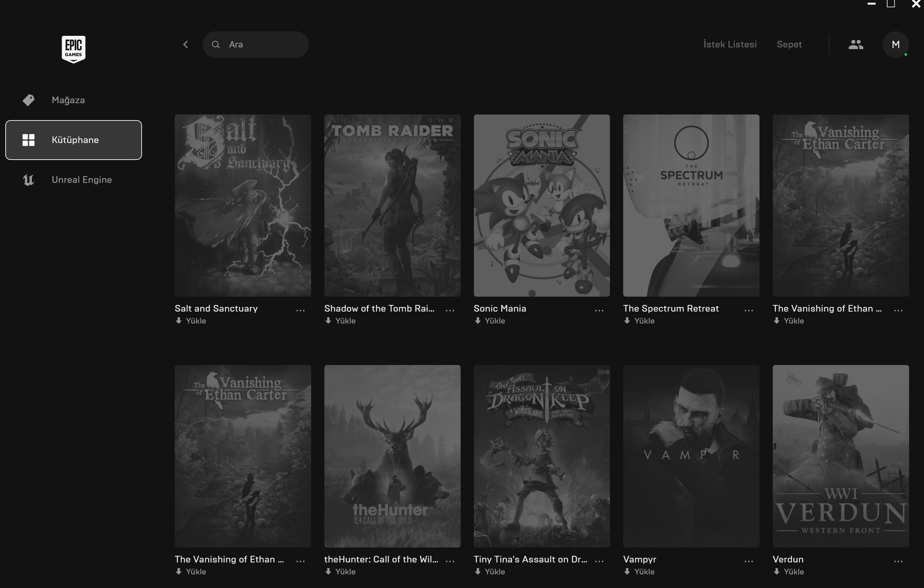Install Sonic Mania via Yükle
Screen dimensions: 924x588
(490, 321)
